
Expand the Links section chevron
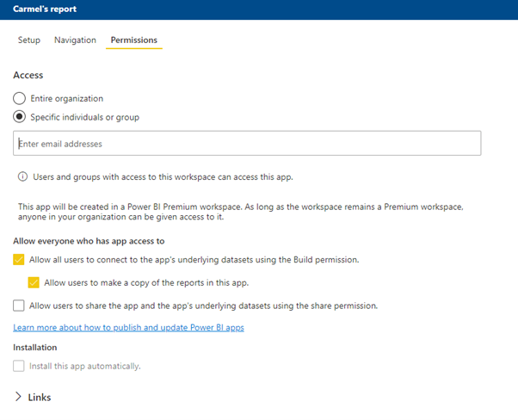19,398
